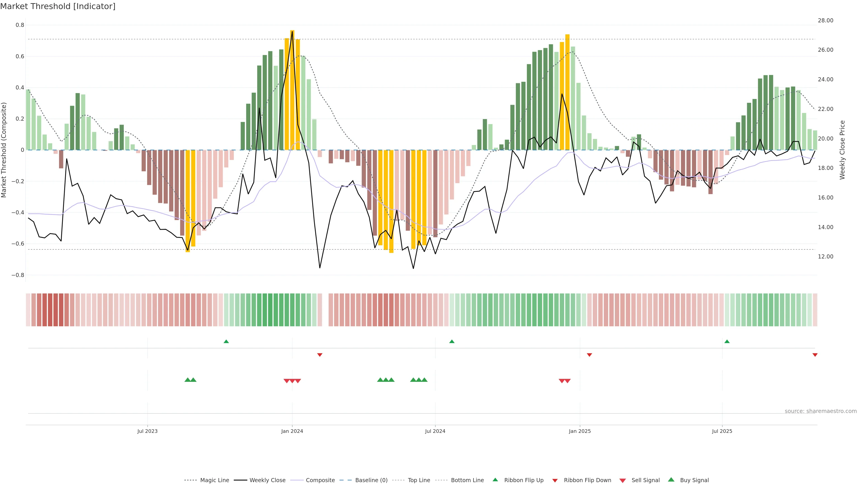This screenshot has width=868, height=488.
Task: Click the source: sharemaestro.com text
Action: 821,411
